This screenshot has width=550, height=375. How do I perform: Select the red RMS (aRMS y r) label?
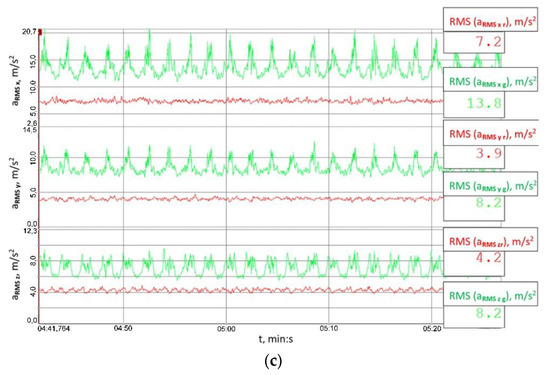[x=492, y=134]
